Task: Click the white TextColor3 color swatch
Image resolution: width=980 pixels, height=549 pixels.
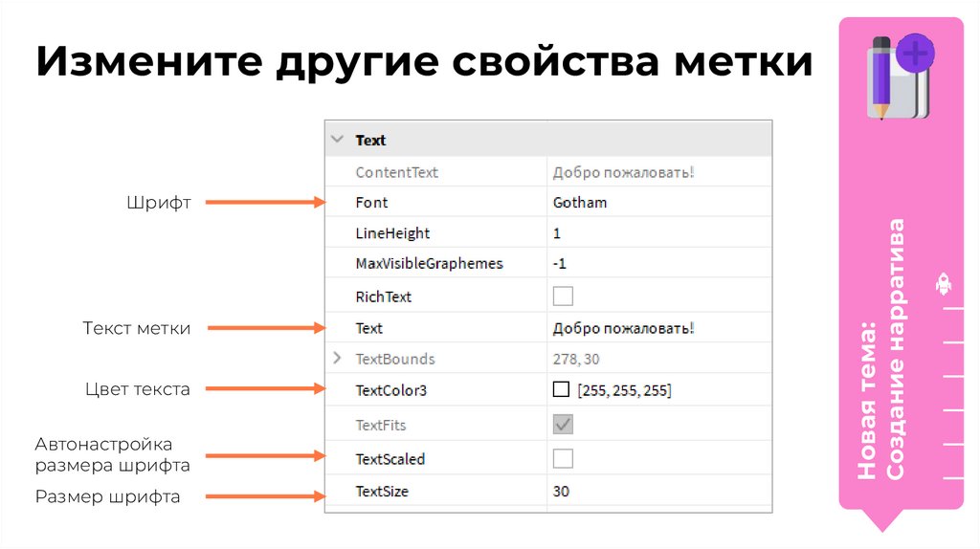Action: pyautogui.click(x=562, y=389)
